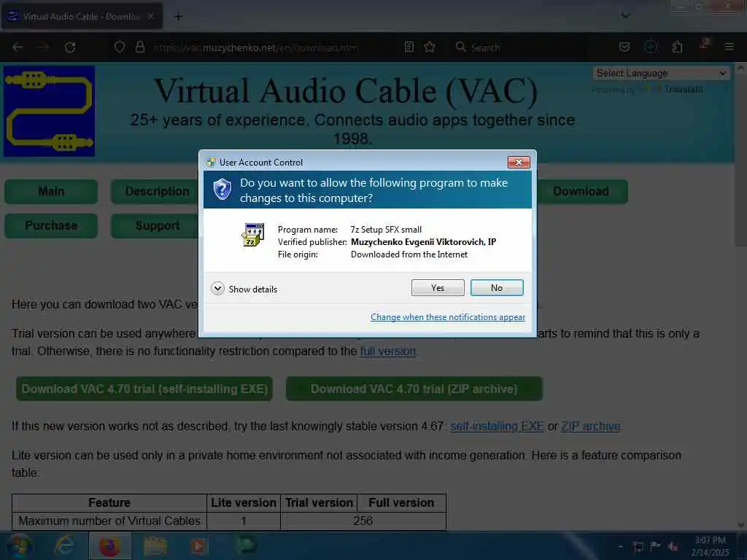The width and height of the screenshot is (747, 560).
Task: Close the Virtual Audio Cable tab
Action: click(150, 16)
